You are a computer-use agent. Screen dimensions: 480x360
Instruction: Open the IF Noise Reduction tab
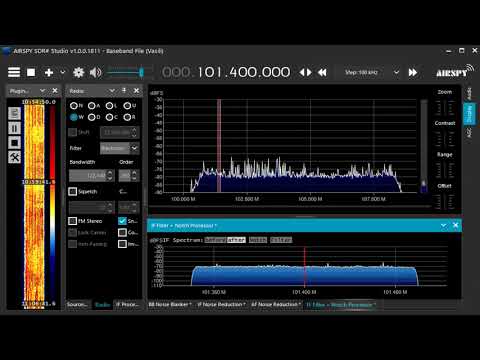point(222,304)
